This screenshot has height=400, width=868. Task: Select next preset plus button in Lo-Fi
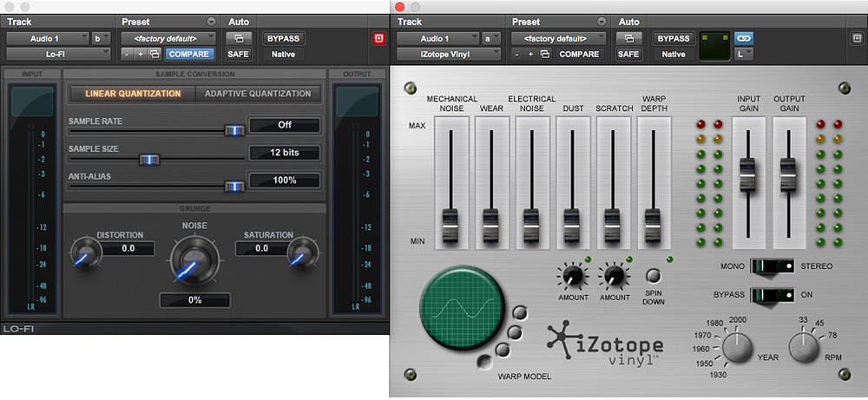(x=141, y=54)
